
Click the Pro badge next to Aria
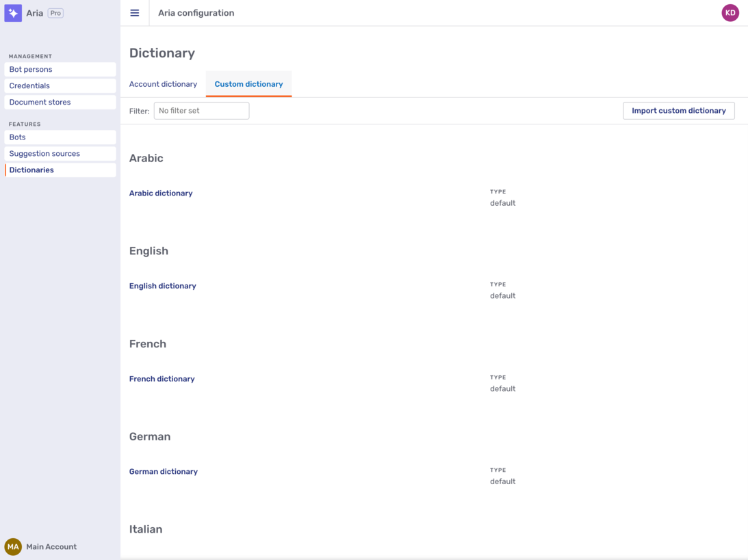(x=56, y=13)
